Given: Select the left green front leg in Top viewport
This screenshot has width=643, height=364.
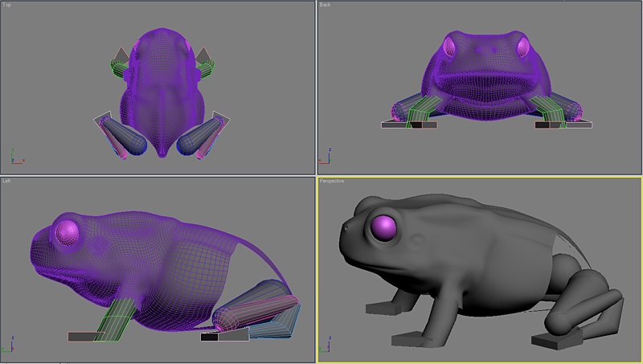Looking at the screenshot, I should pos(120,68).
